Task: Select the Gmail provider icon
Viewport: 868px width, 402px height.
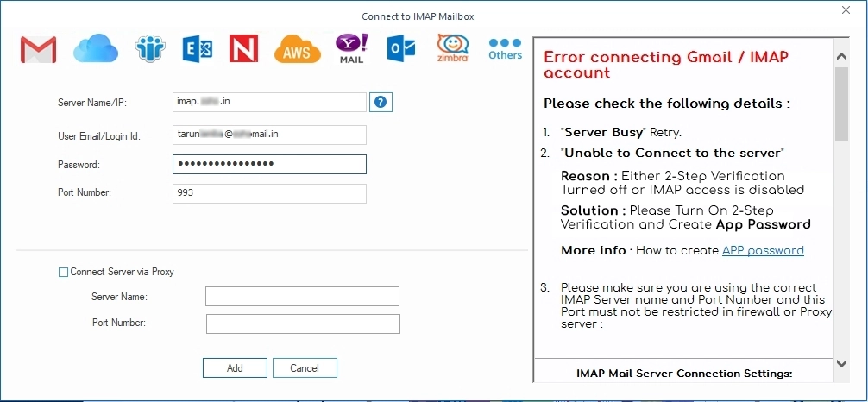Action: (38, 49)
